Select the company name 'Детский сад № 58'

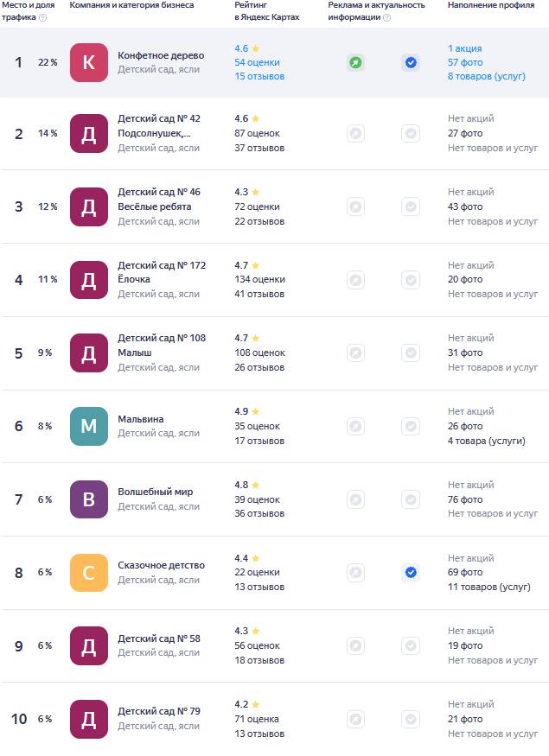click(x=159, y=638)
